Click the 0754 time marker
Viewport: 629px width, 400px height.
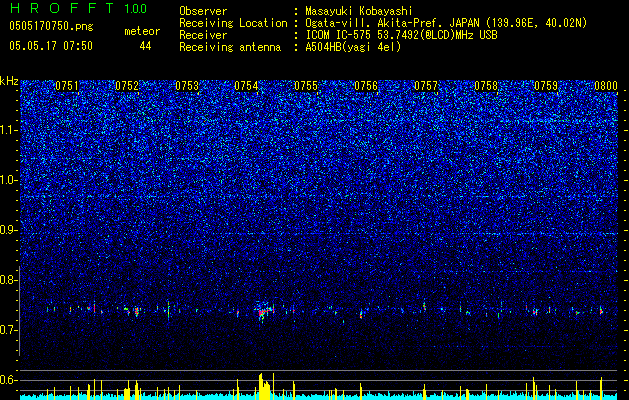pos(246,86)
